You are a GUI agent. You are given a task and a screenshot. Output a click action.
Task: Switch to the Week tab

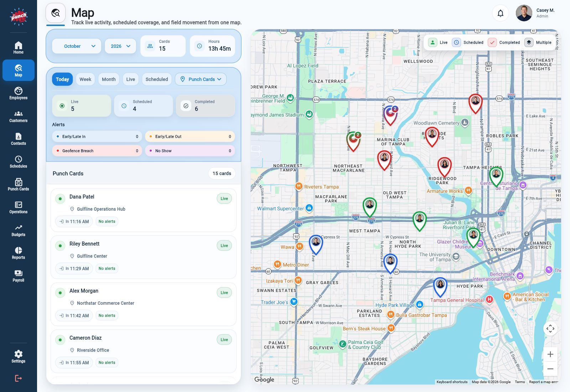tap(85, 79)
